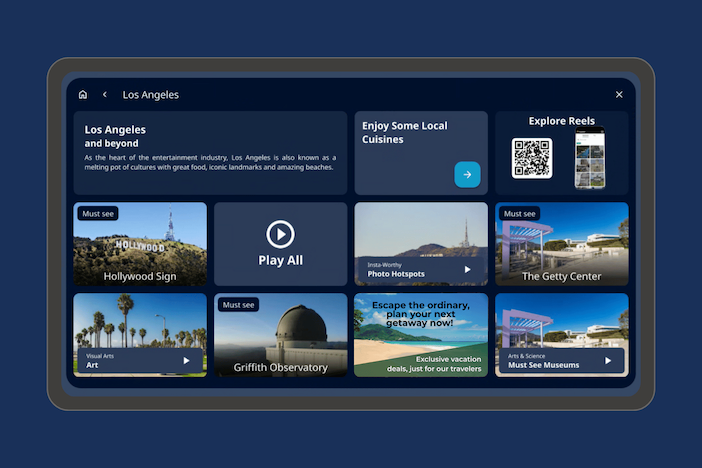The width and height of the screenshot is (702, 468).
Task: Play the Visual Arts Art collection
Action: [x=185, y=361]
